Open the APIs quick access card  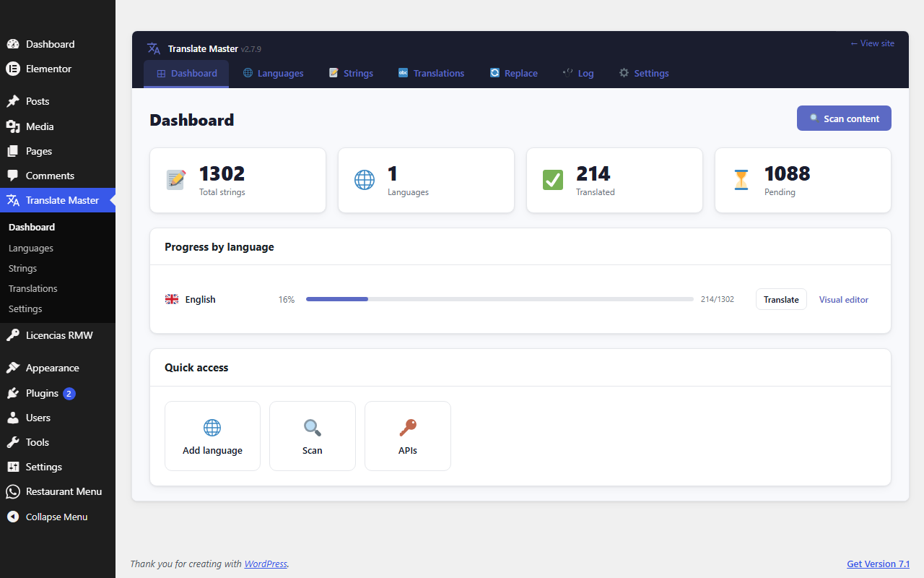(408, 436)
